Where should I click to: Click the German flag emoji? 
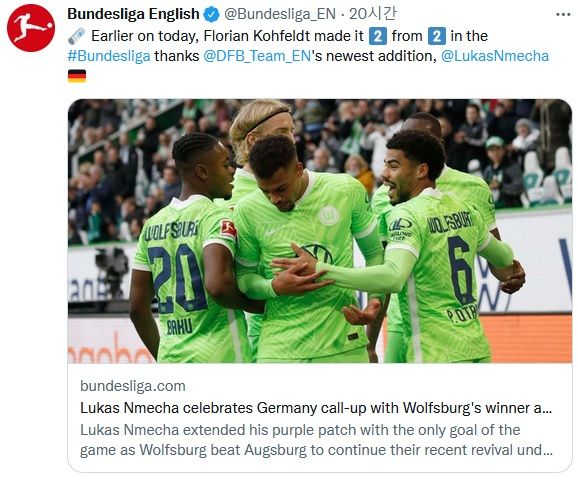77,76
